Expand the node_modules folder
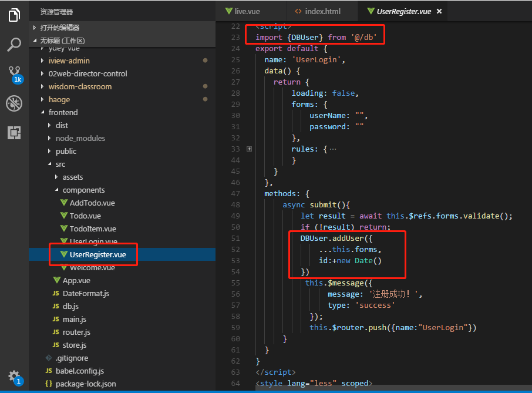 80,138
